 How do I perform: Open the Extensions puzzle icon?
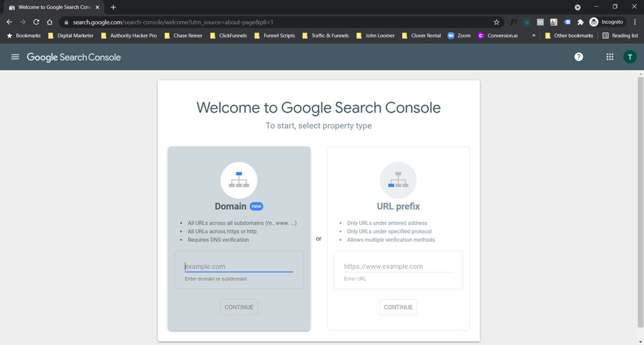(580, 22)
